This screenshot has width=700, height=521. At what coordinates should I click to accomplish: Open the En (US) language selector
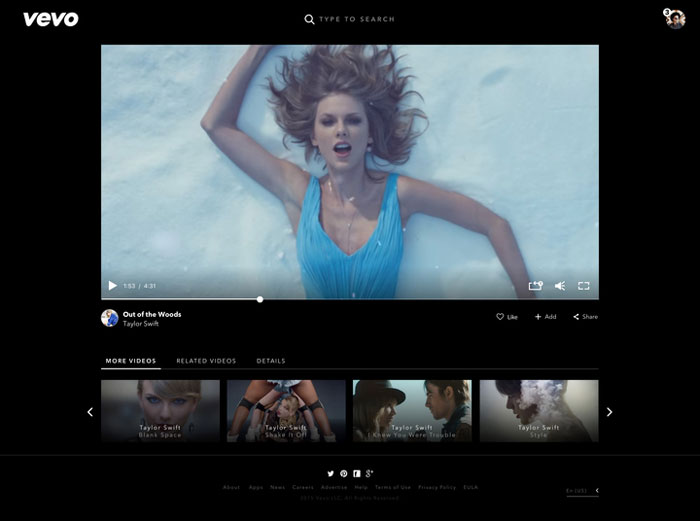[582, 491]
